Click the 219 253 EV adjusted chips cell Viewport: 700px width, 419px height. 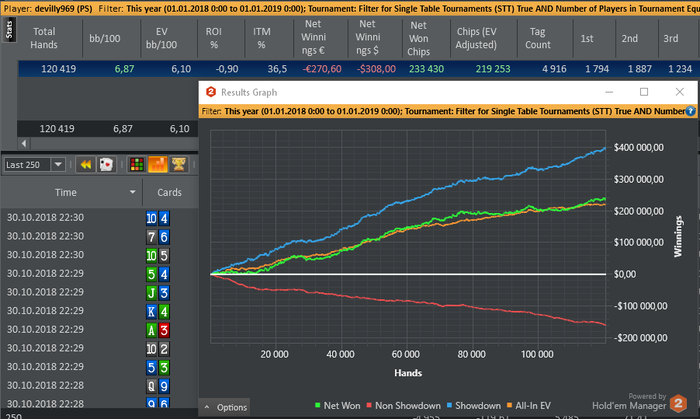[x=493, y=69]
